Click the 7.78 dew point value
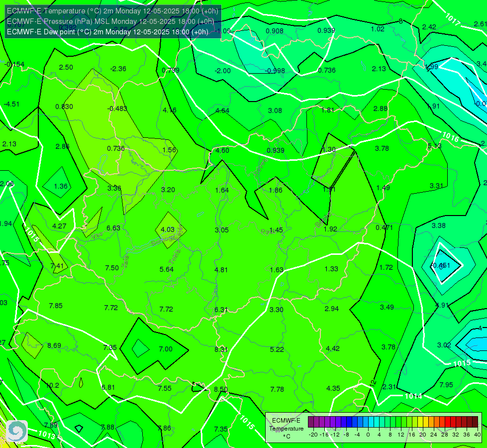 (277, 390)
